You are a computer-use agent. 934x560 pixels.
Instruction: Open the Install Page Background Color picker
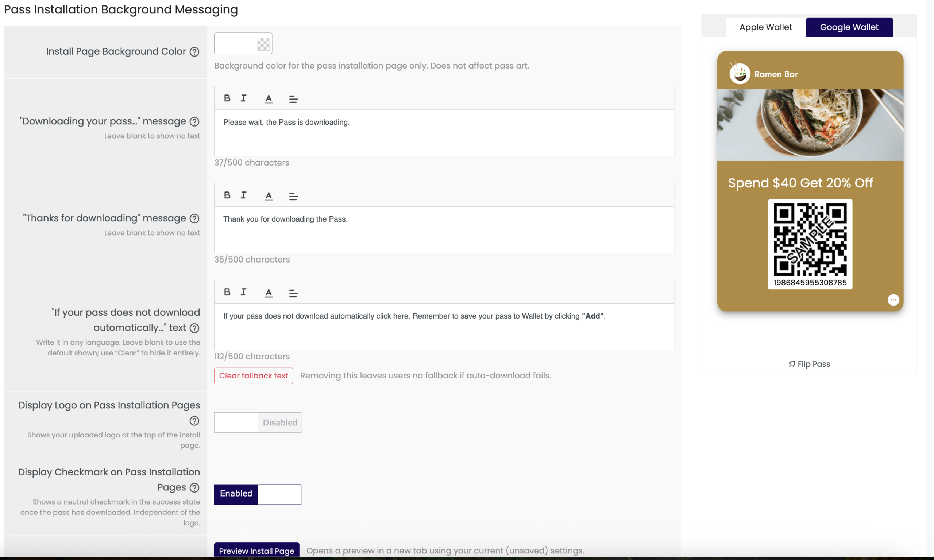point(243,43)
